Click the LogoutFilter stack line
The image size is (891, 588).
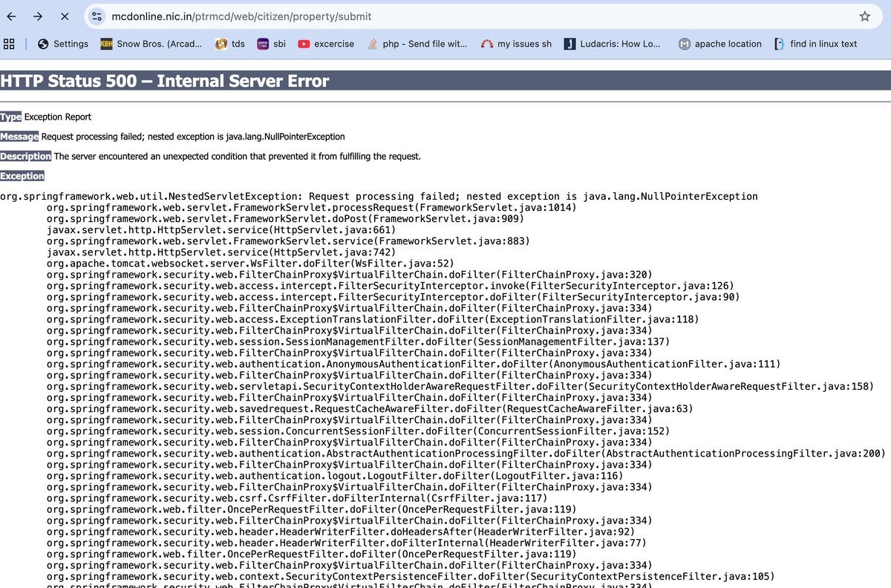coord(334,476)
